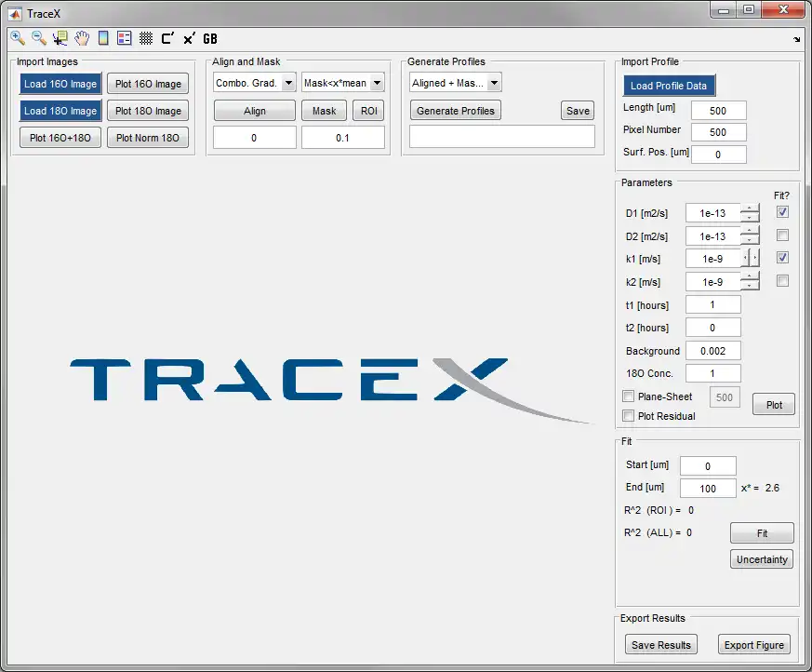The height and width of the screenshot is (672, 812).
Task: Click Save Results button
Action: (660, 644)
